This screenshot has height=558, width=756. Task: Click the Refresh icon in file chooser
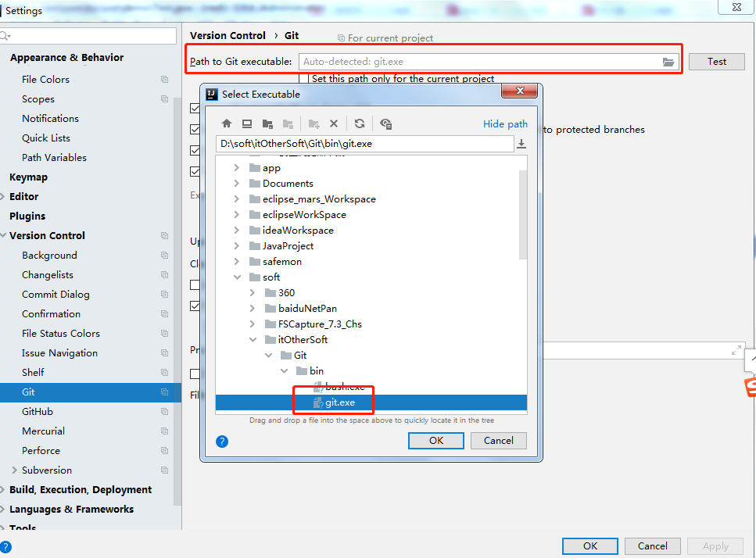pos(360,123)
